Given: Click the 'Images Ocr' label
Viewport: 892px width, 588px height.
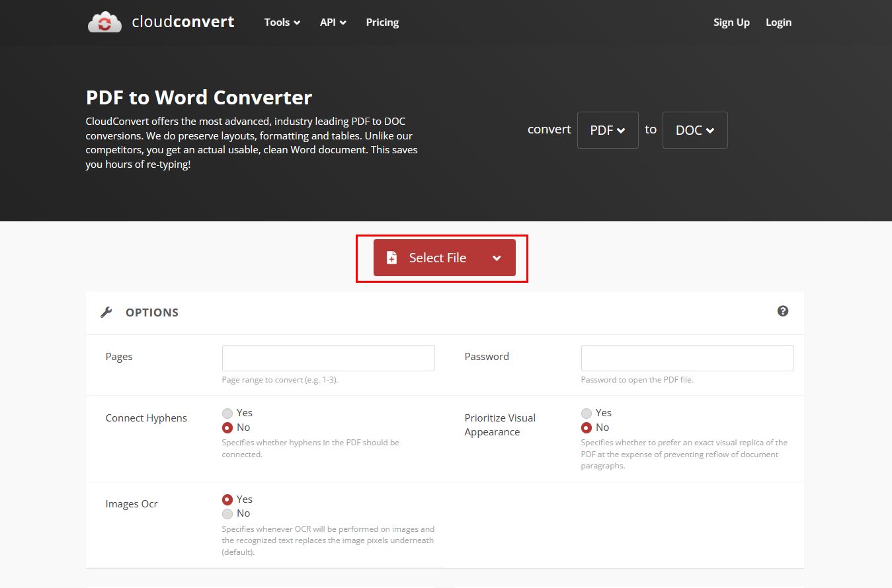Looking at the screenshot, I should pyautogui.click(x=132, y=503).
